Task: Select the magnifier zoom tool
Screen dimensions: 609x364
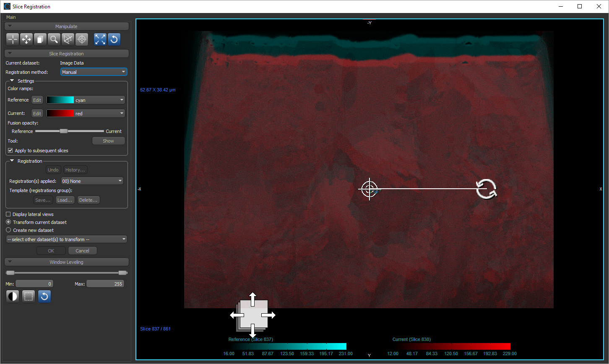Action: pyautogui.click(x=54, y=39)
